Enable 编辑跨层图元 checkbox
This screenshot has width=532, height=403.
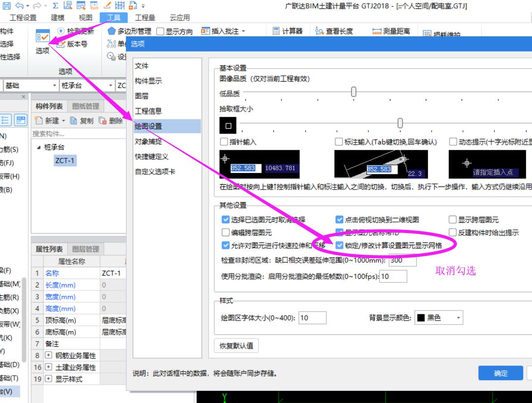pos(225,232)
